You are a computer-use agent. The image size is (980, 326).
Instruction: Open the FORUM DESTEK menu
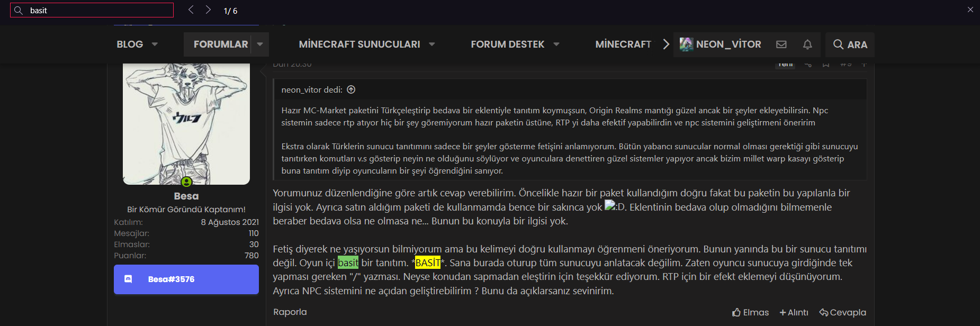507,44
